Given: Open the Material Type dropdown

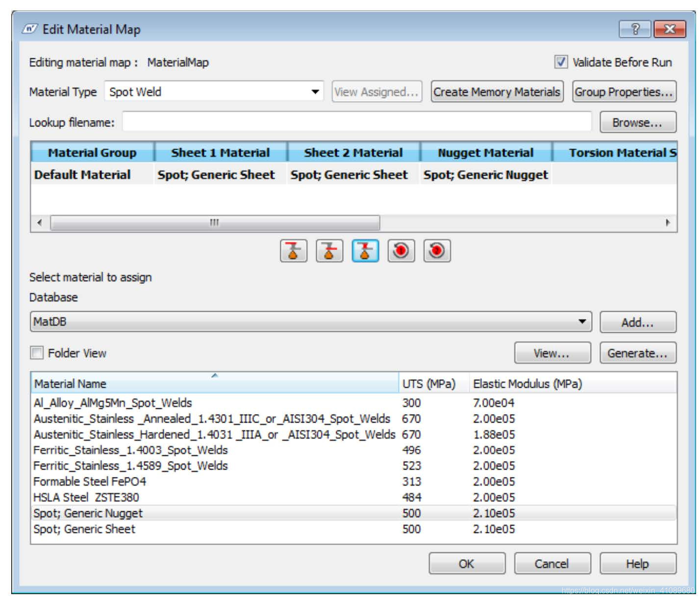Looking at the screenshot, I should click(315, 92).
